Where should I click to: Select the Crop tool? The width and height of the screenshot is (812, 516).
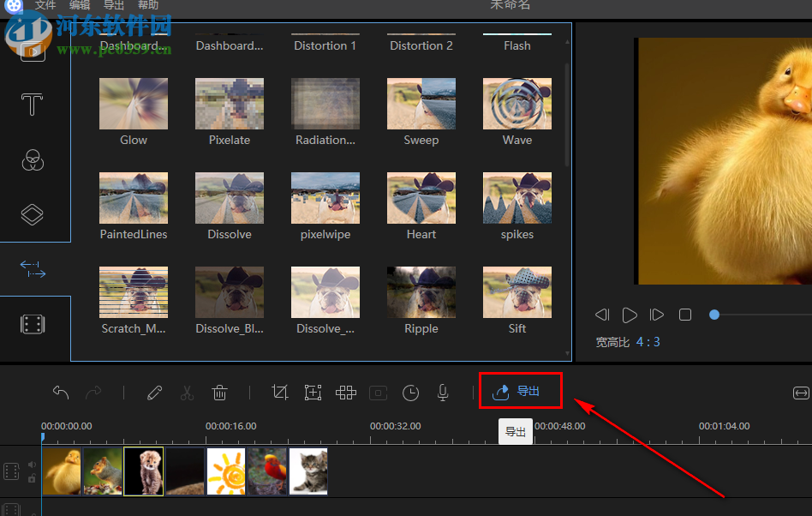pos(280,393)
